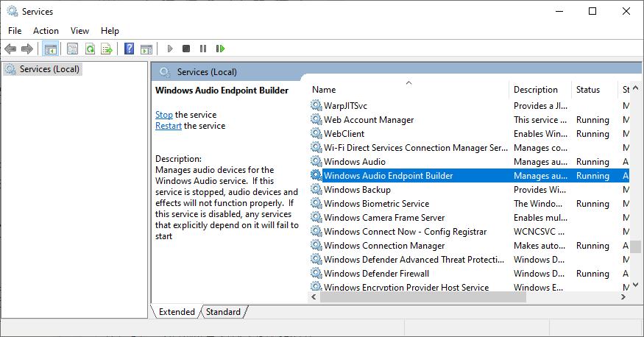Click the Back arrow toolbar icon
This screenshot has width=644, height=337.
pos(10,49)
